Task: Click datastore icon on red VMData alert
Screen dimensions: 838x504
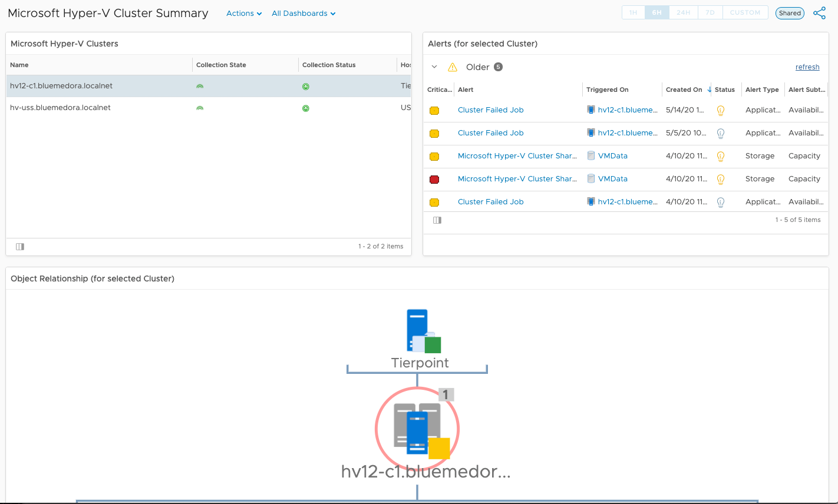Action: 591,178
